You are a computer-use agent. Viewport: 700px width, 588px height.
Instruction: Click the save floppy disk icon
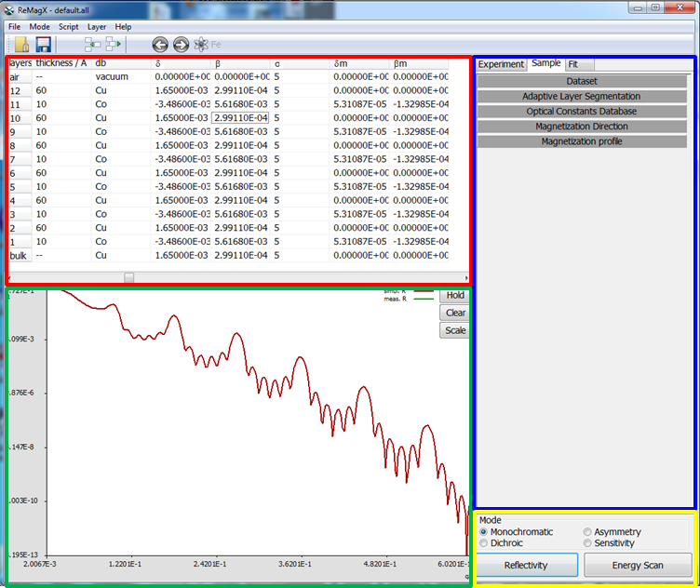point(44,44)
